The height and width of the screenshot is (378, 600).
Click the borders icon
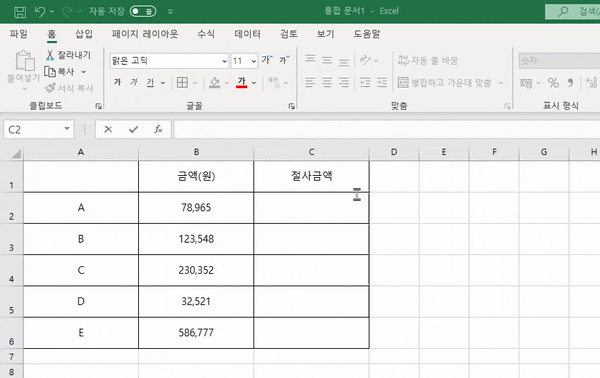click(182, 82)
